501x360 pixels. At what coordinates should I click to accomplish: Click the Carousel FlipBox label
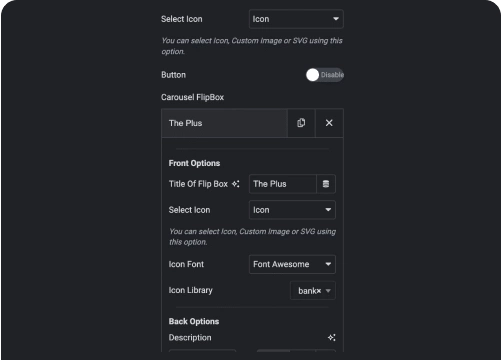192,97
